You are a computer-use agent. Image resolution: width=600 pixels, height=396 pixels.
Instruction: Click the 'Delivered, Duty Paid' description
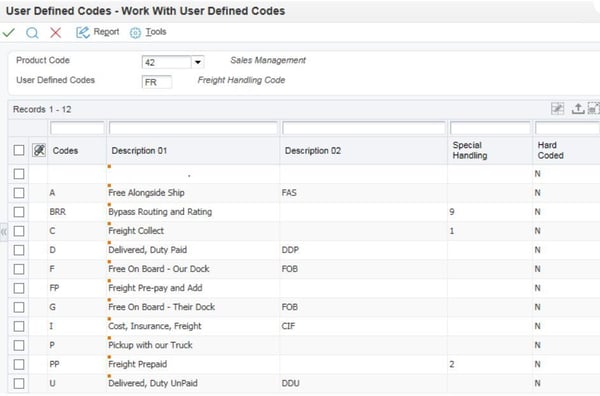147,250
